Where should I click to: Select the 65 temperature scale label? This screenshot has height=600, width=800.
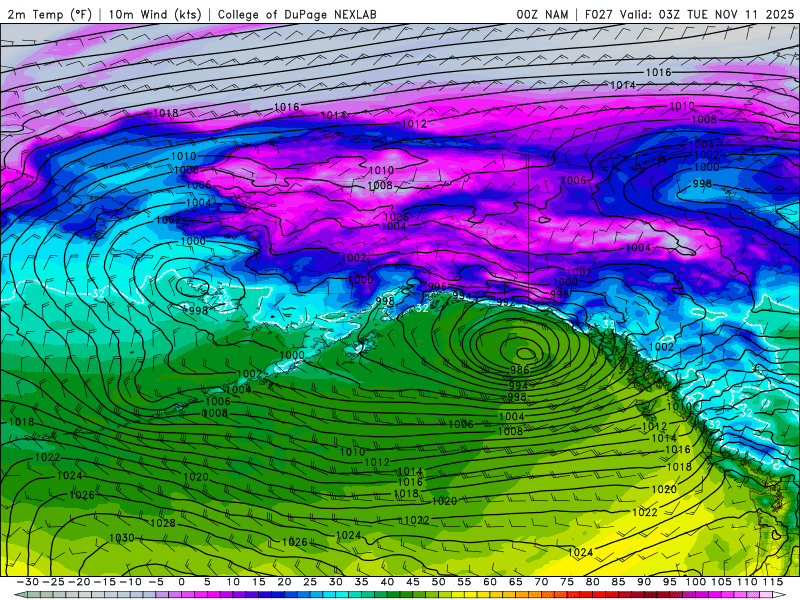(x=515, y=582)
